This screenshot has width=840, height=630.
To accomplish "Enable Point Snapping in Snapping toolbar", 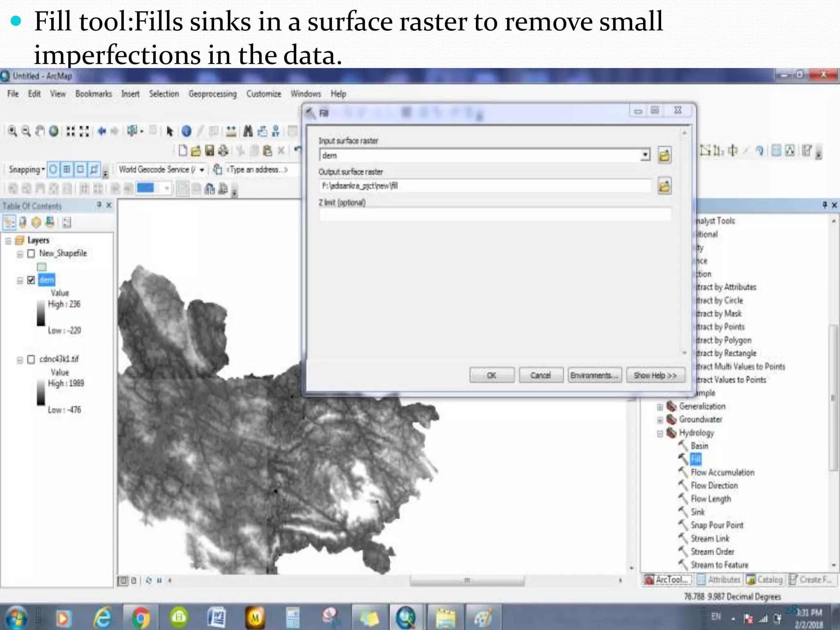I will [53, 169].
